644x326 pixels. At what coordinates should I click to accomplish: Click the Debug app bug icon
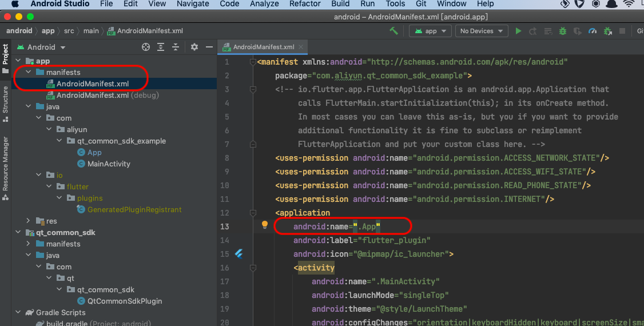click(x=563, y=31)
